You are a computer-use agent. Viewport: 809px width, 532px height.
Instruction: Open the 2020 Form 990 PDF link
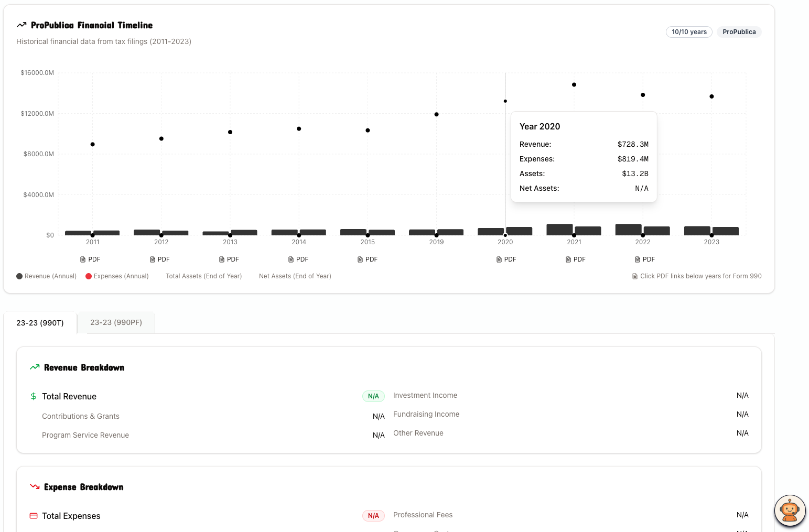[x=506, y=259]
